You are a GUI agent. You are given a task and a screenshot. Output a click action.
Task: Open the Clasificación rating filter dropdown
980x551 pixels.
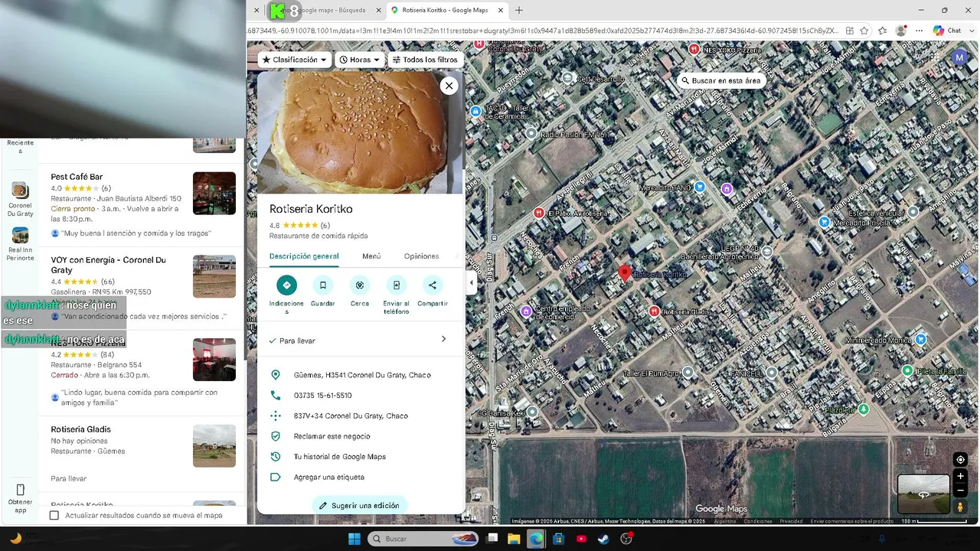click(295, 60)
